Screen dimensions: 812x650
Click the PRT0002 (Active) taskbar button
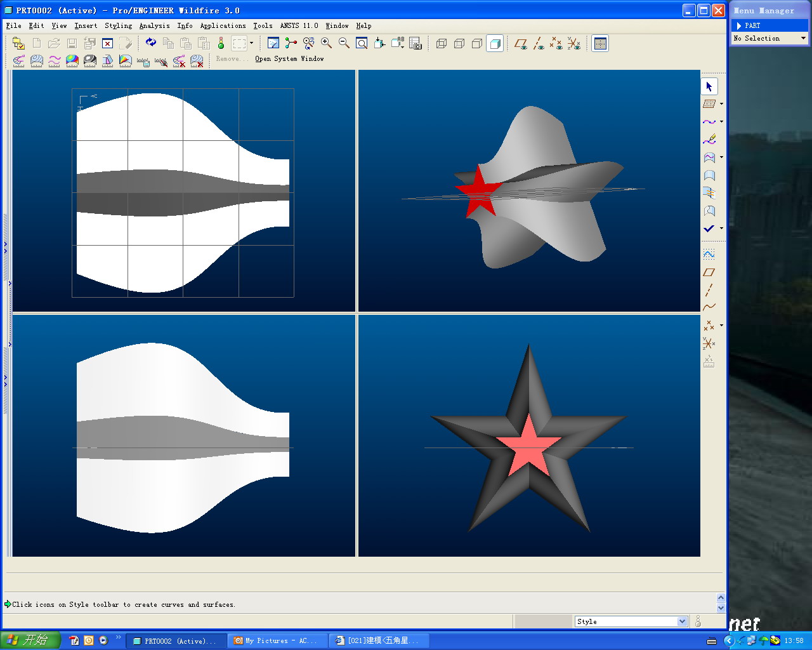pyautogui.click(x=176, y=640)
